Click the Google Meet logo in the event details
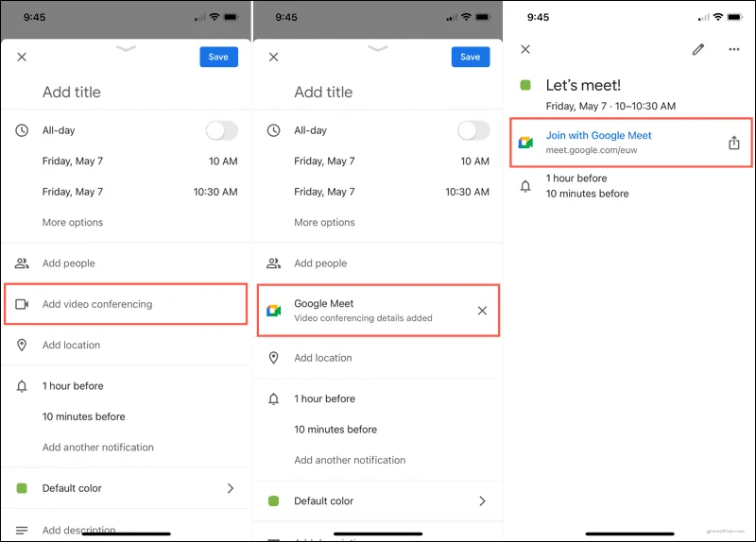The image size is (756, 542). pyautogui.click(x=525, y=143)
